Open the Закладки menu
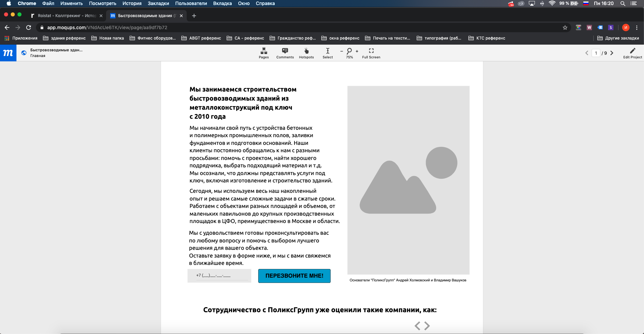This screenshot has width=644, height=334. coord(158,3)
